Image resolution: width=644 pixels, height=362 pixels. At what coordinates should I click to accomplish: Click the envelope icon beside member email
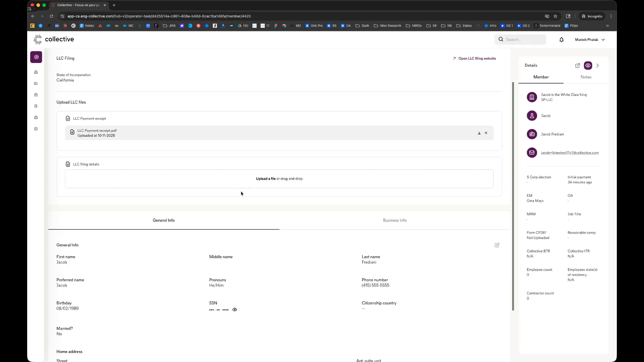coord(532,153)
